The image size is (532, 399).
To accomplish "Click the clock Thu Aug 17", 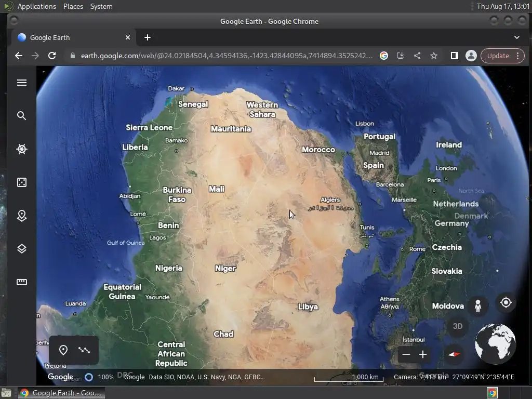I will point(503,6).
